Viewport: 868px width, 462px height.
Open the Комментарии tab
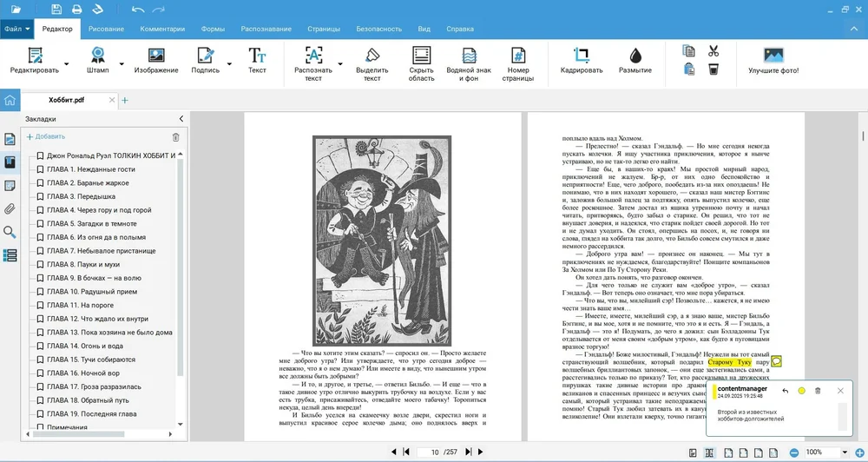pos(162,29)
